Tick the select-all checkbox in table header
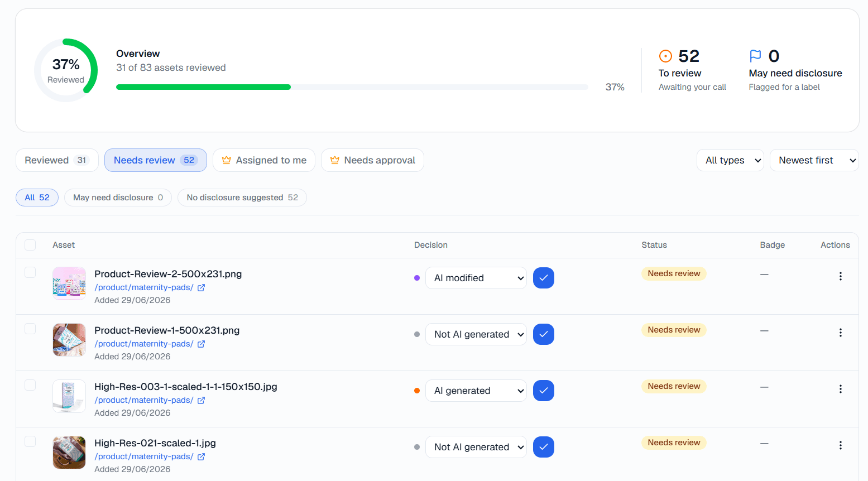 coord(30,245)
